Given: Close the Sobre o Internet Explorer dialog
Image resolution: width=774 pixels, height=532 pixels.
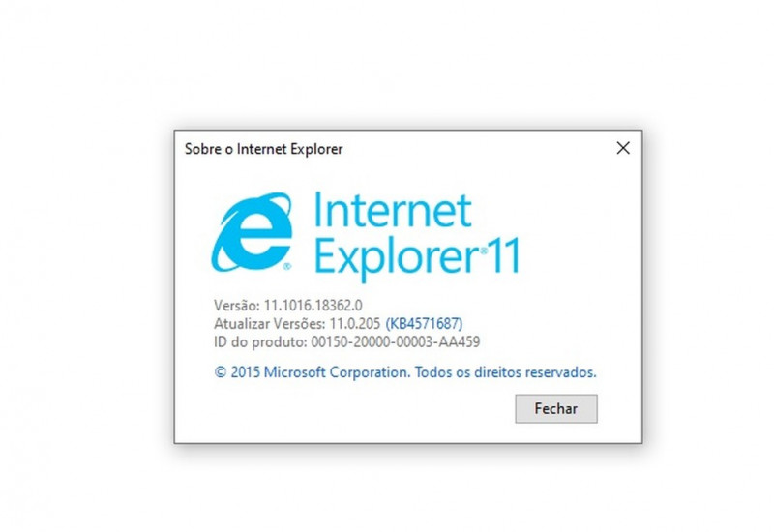Looking at the screenshot, I should pyautogui.click(x=623, y=148).
